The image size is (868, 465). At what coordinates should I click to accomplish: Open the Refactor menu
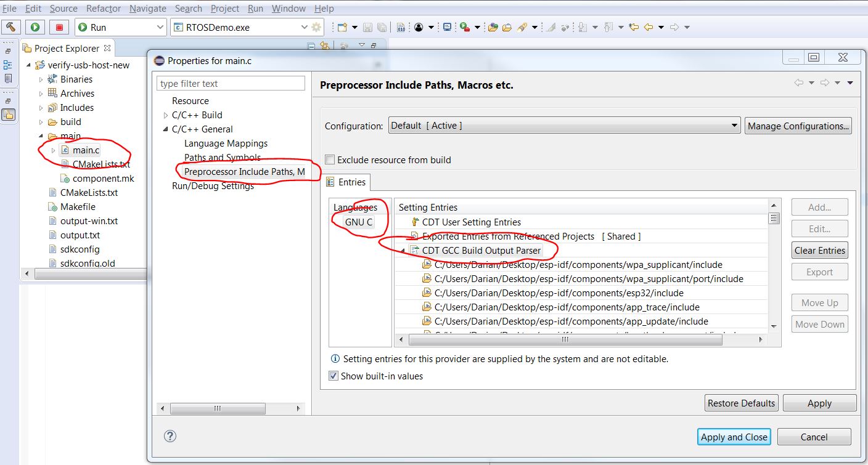104,9
